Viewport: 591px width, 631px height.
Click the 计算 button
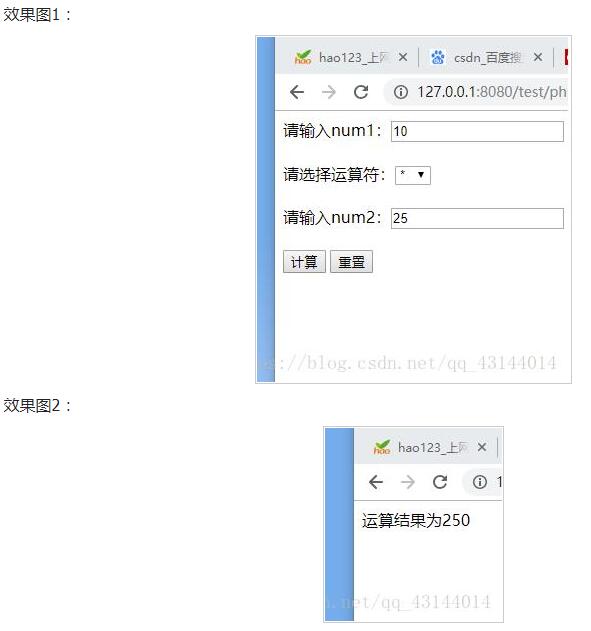304,262
